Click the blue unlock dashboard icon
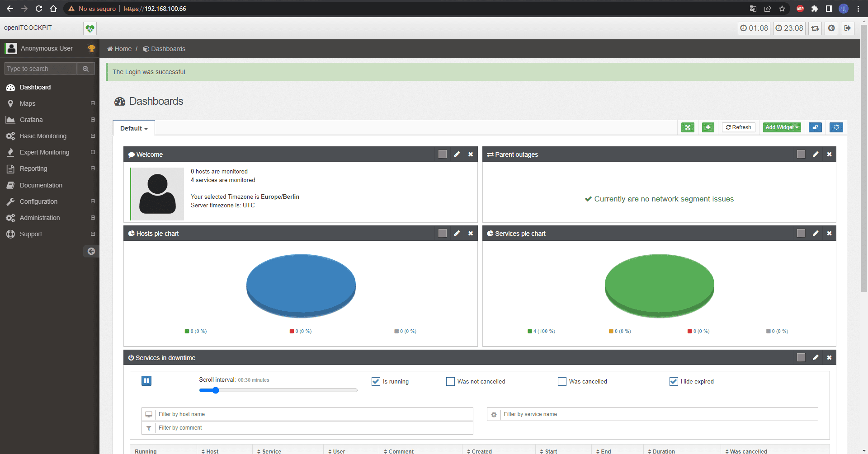 pyautogui.click(x=815, y=127)
